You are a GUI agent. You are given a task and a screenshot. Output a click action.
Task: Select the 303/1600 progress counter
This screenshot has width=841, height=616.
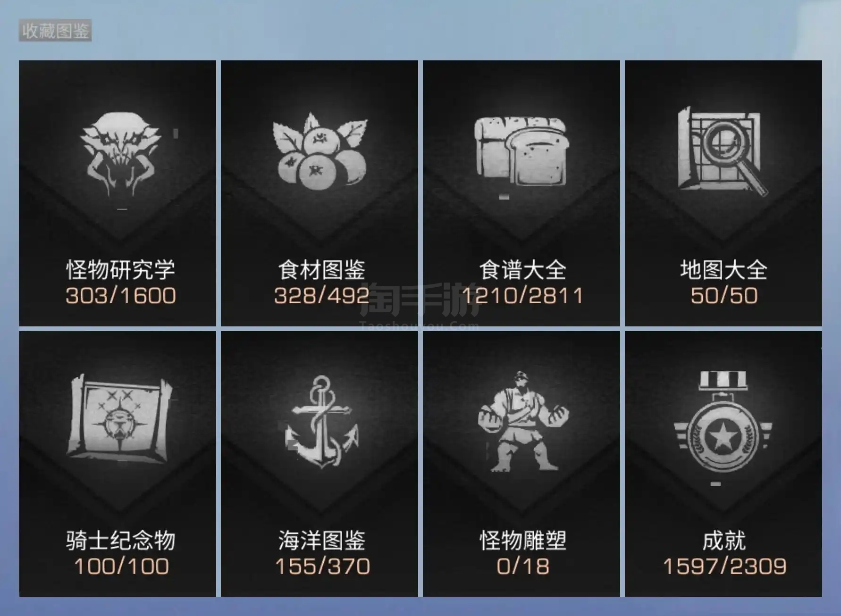[x=121, y=296]
